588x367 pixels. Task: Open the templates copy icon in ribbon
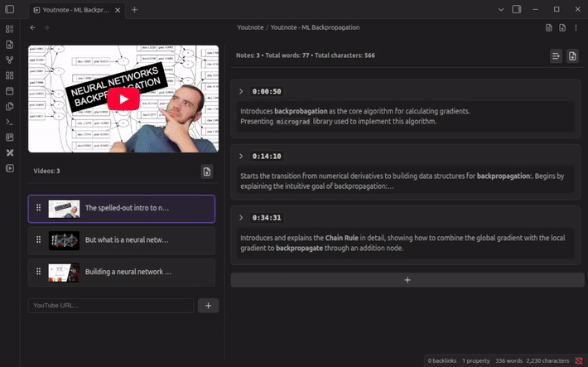pos(10,106)
